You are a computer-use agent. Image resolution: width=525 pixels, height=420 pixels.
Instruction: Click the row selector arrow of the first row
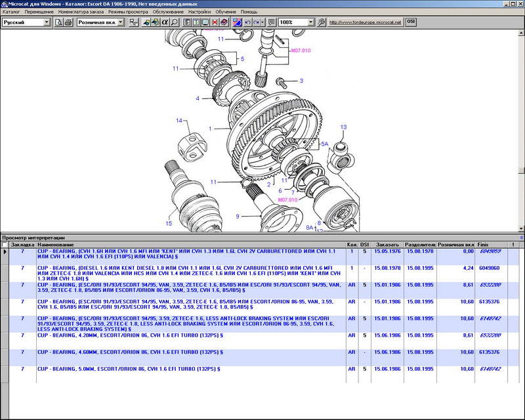[x=5, y=252]
